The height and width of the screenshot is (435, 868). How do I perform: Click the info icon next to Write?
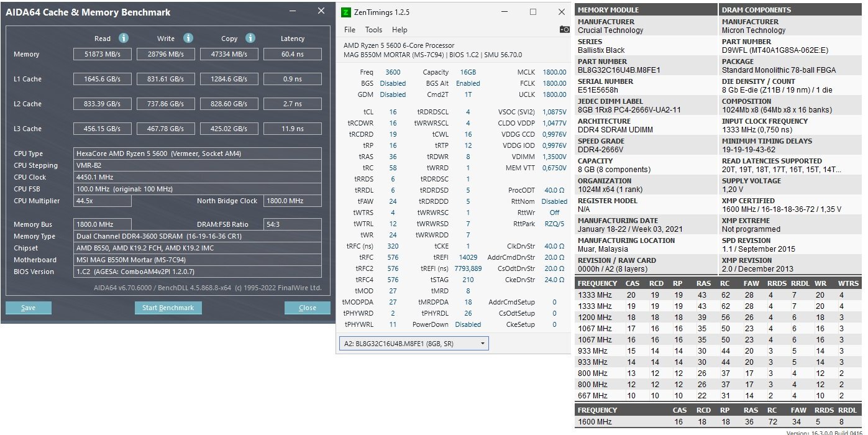coord(188,38)
